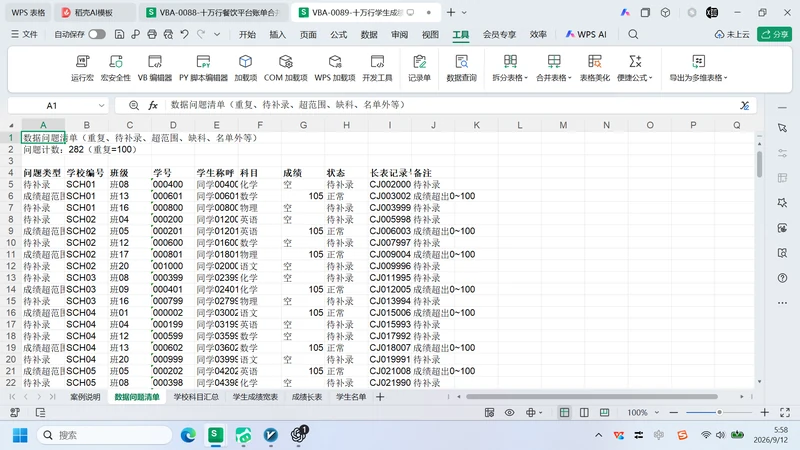800x450 pixels.
Task: Open zoom percentage dropdown at 100%
Action: click(x=657, y=412)
